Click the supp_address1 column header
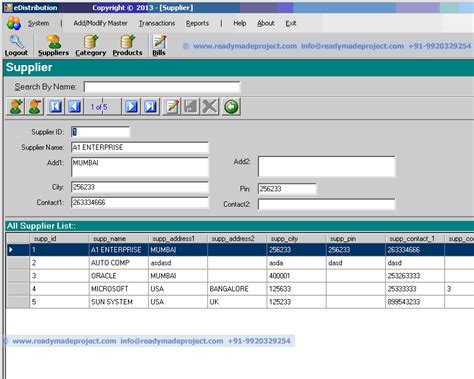Image resolution: width=474 pixels, height=379 pixels. [178, 239]
